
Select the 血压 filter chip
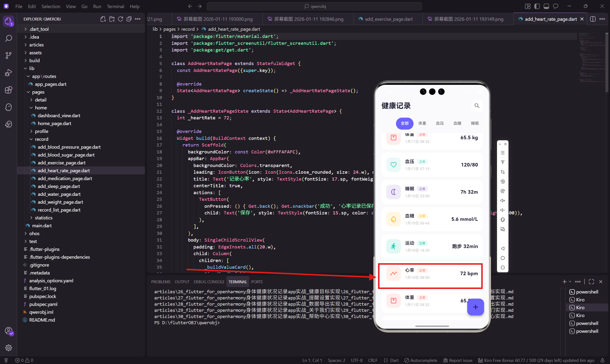440,123
